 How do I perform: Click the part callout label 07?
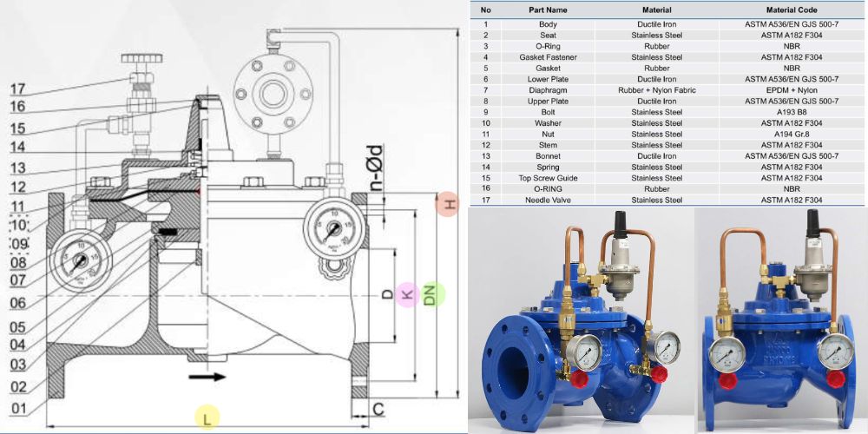19,280
